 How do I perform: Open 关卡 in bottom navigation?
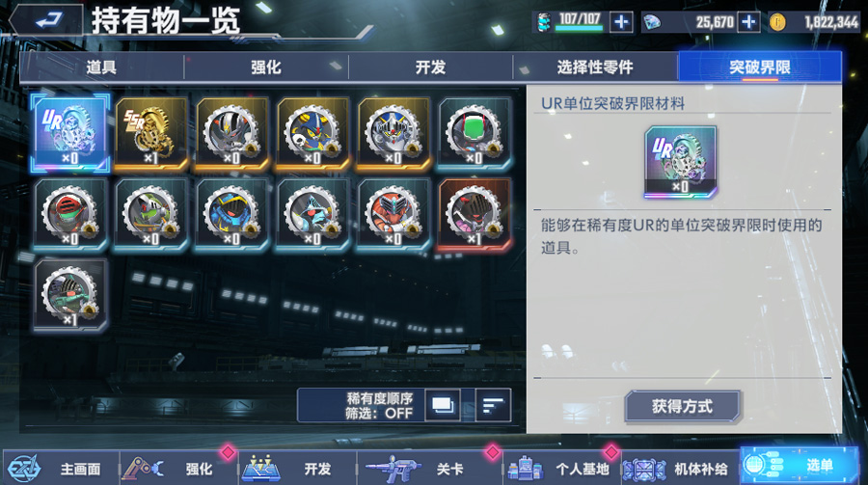pyautogui.click(x=429, y=469)
